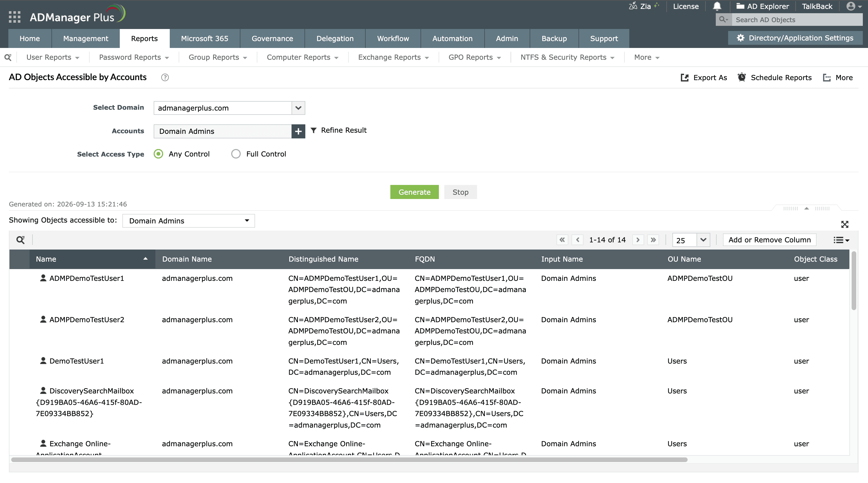This screenshot has height=483, width=868.
Task: Select Any Control access type
Action: [x=158, y=154]
